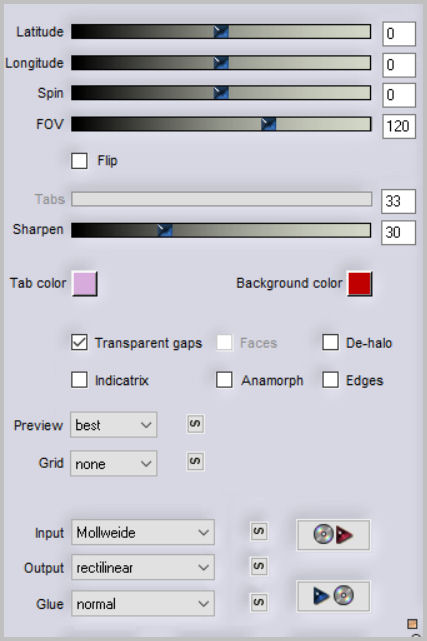427x641 pixels.
Task: Enable the De-halo checkbox
Action: [330, 342]
